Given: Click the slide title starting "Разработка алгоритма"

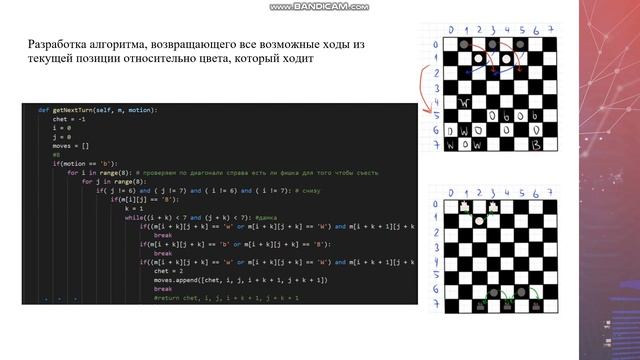Looking at the screenshot, I should tap(196, 51).
